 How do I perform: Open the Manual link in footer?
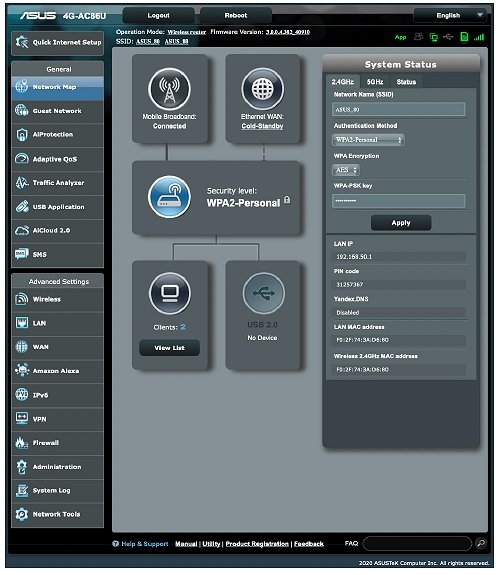pyautogui.click(x=186, y=544)
